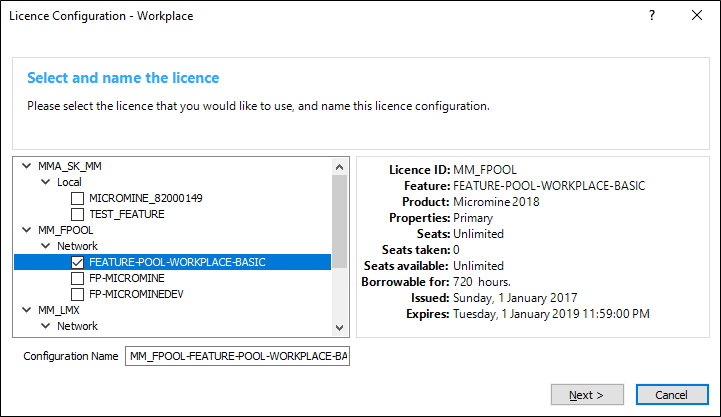This screenshot has height=417, width=721.
Task: Select the FP-MICROMINE tree item label
Action: tap(127, 278)
